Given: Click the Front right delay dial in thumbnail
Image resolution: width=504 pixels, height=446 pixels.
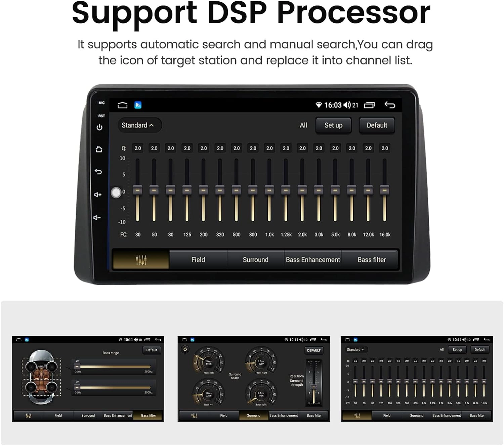Looking at the screenshot, I should coord(261,361).
